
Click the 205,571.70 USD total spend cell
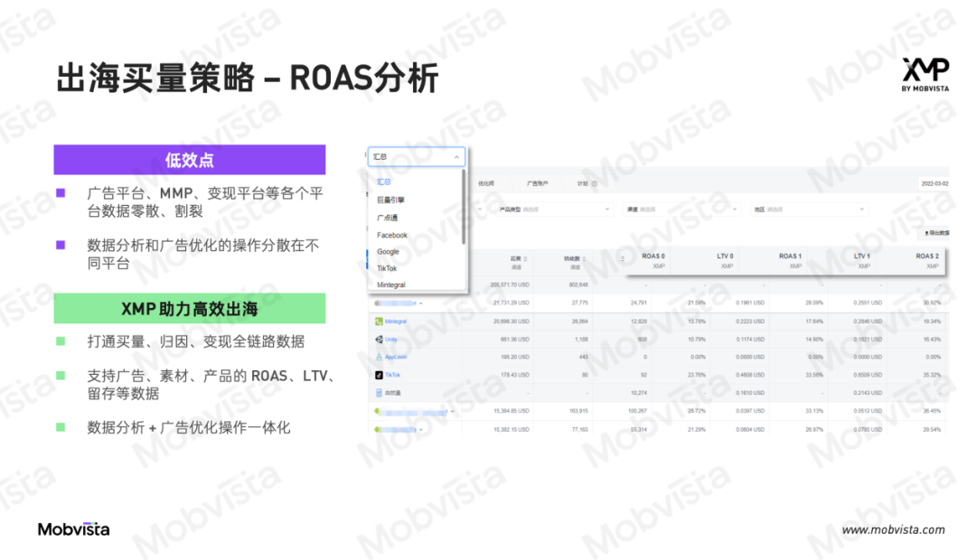(x=509, y=285)
